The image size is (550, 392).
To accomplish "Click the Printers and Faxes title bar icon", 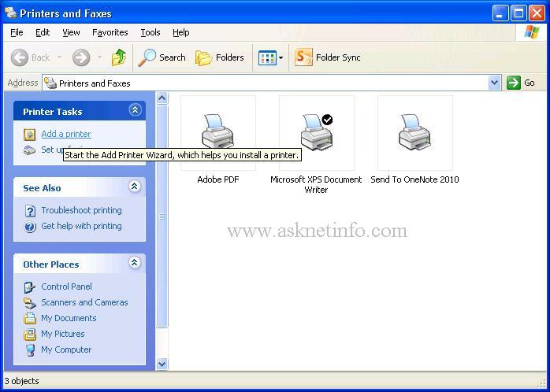I will coord(11,13).
